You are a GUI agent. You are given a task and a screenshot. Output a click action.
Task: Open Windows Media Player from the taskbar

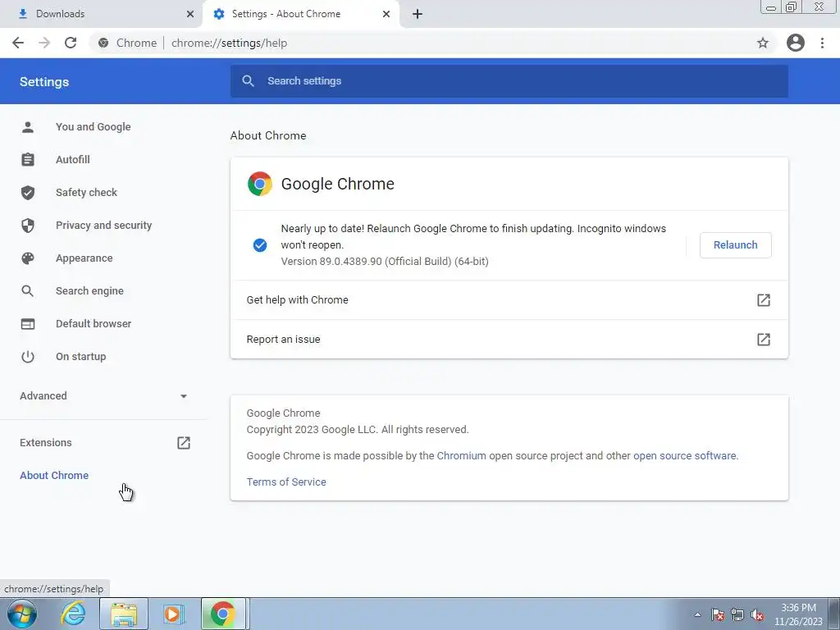[174, 614]
